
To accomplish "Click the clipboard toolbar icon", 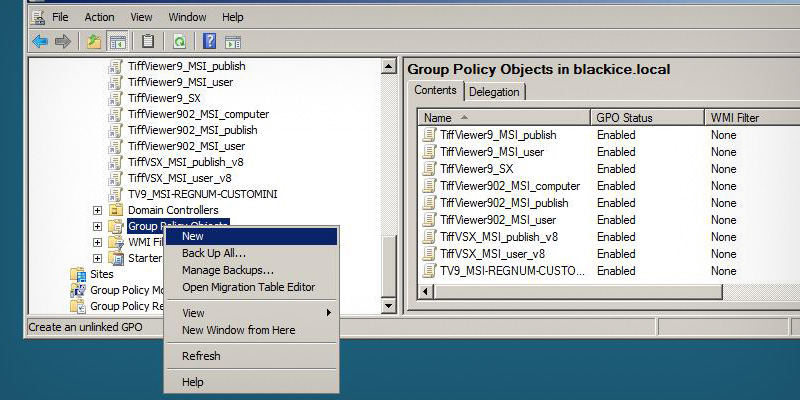I will 148,41.
